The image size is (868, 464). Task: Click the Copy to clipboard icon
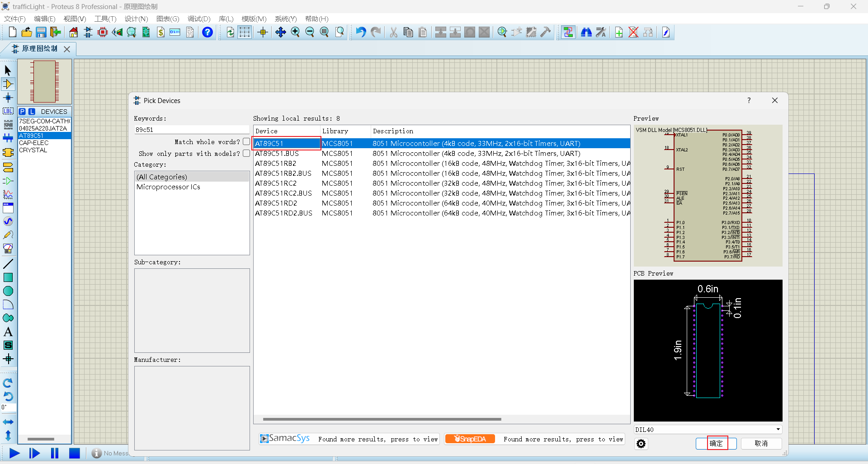click(x=408, y=32)
